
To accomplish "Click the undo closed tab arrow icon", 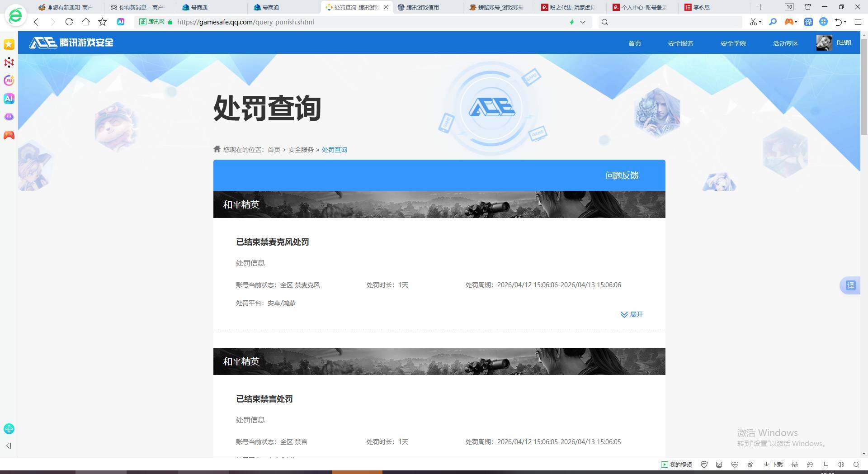I will click(x=838, y=22).
